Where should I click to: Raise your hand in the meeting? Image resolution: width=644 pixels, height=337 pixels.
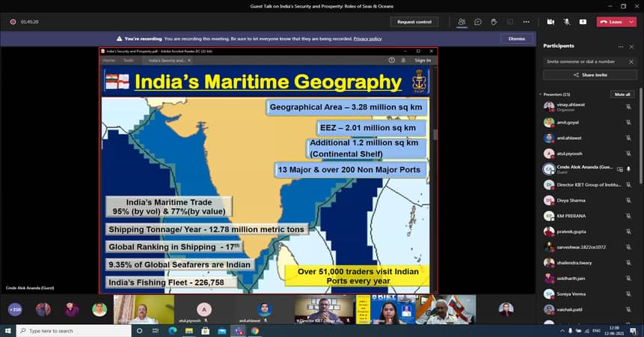click(x=494, y=22)
